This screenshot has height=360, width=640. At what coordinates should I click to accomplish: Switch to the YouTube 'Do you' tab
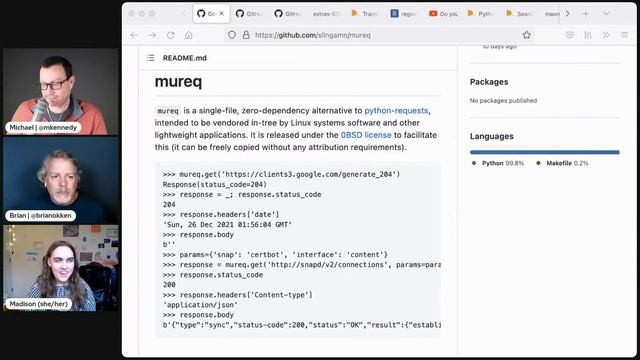click(x=444, y=13)
